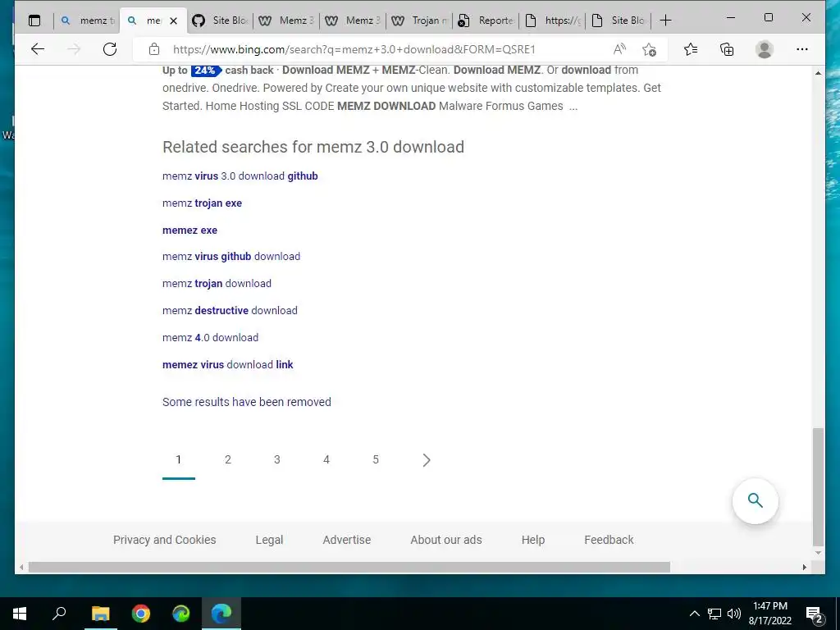Open the green Edge Dev taskbar icon
840x630 pixels.
click(x=181, y=614)
